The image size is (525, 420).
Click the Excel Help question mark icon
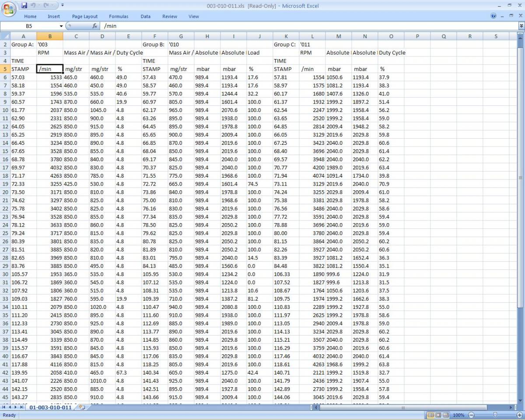(494, 16)
